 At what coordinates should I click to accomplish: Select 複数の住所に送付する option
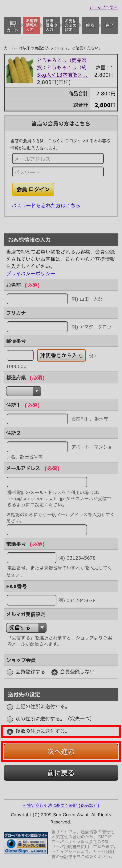pos(10,731)
